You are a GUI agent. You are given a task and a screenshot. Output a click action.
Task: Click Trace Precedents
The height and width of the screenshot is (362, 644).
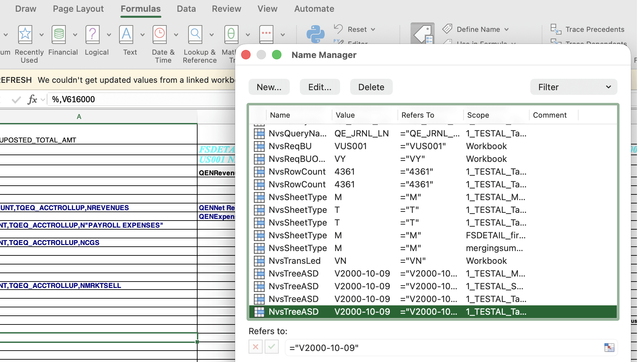595,29
